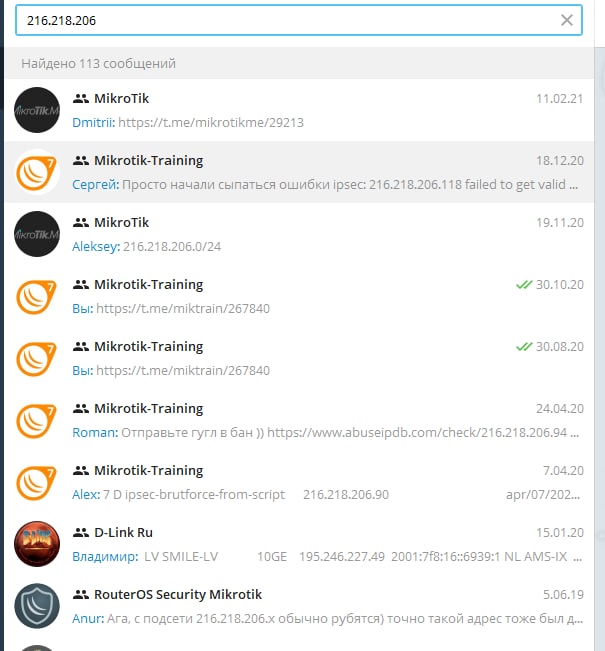Click the date 5.06.19

coord(563,595)
